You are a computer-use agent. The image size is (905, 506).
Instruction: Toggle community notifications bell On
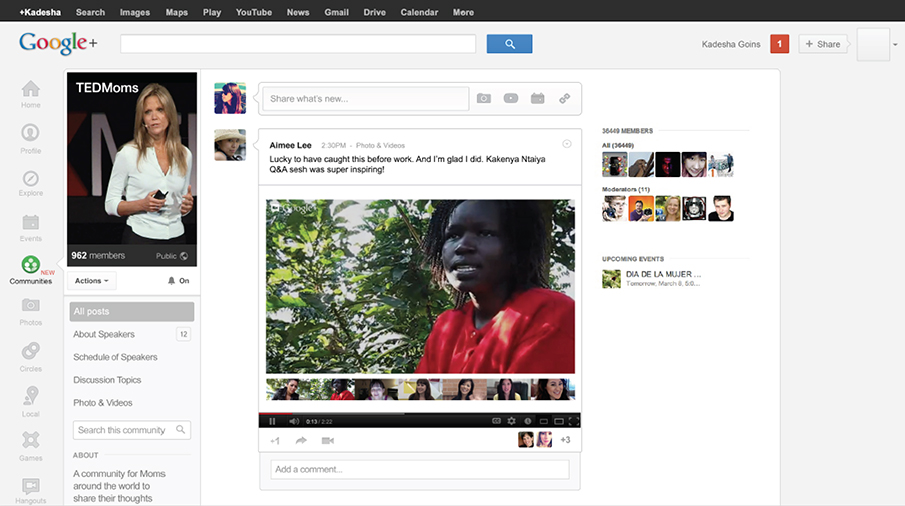click(x=178, y=281)
